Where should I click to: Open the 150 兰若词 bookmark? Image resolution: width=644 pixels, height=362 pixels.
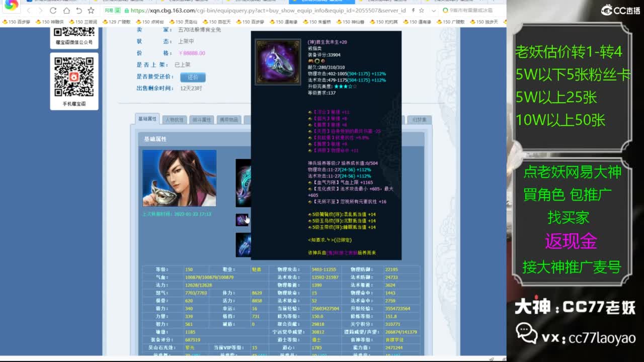pyautogui.click(x=83, y=22)
